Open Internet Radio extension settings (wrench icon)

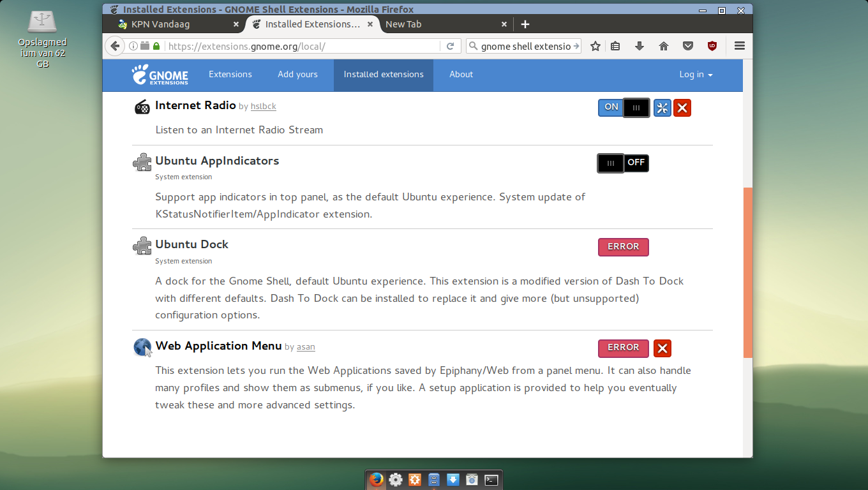[x=662, y=108]
